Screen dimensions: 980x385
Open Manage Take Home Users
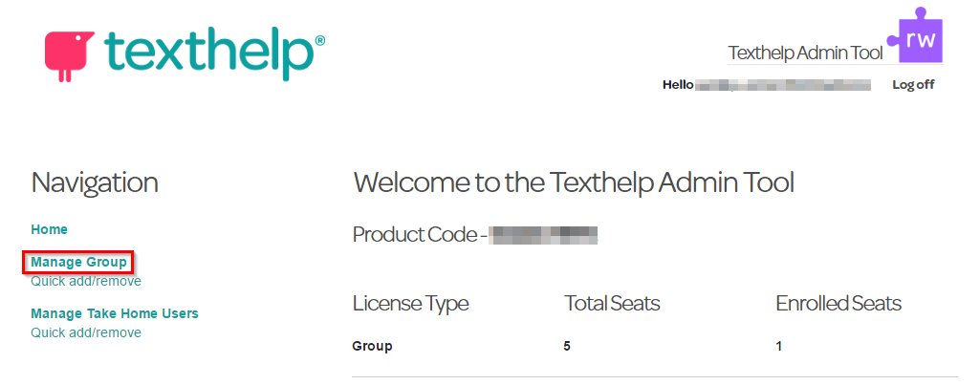point(115,313)
